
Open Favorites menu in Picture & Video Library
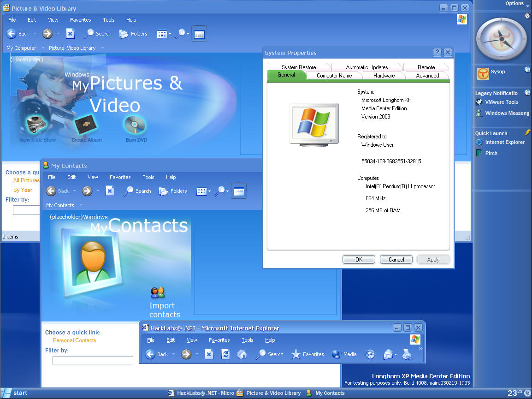80,20
